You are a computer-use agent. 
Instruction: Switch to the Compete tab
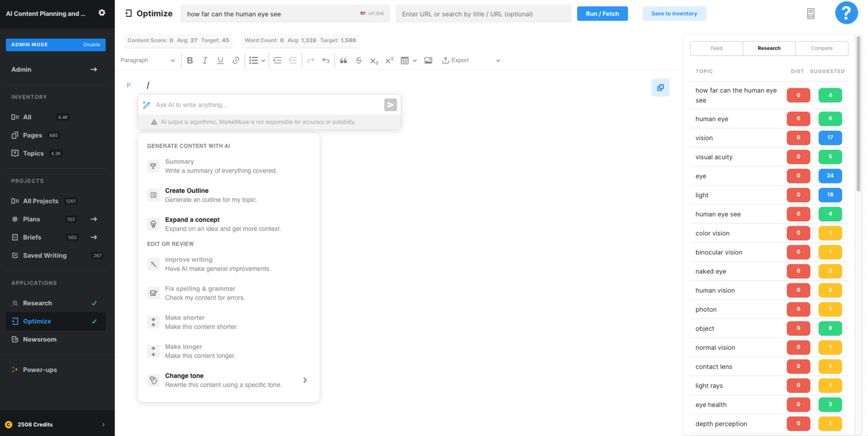[x=821, y=49]
